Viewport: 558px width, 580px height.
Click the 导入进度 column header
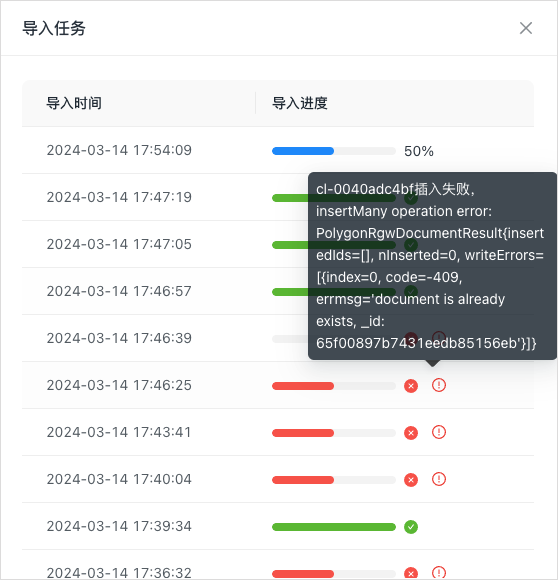click(x=300, y=103)
